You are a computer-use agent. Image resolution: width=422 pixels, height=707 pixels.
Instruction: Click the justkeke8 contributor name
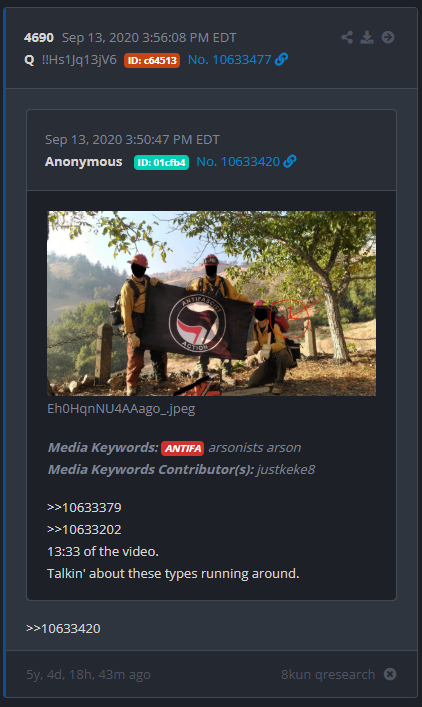(286, 469)
